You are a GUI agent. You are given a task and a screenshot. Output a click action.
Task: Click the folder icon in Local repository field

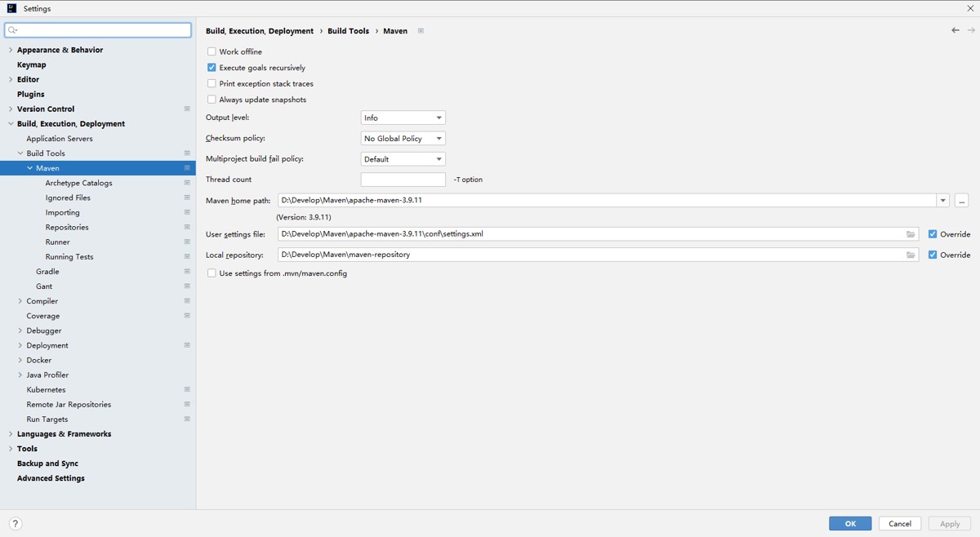911,255
